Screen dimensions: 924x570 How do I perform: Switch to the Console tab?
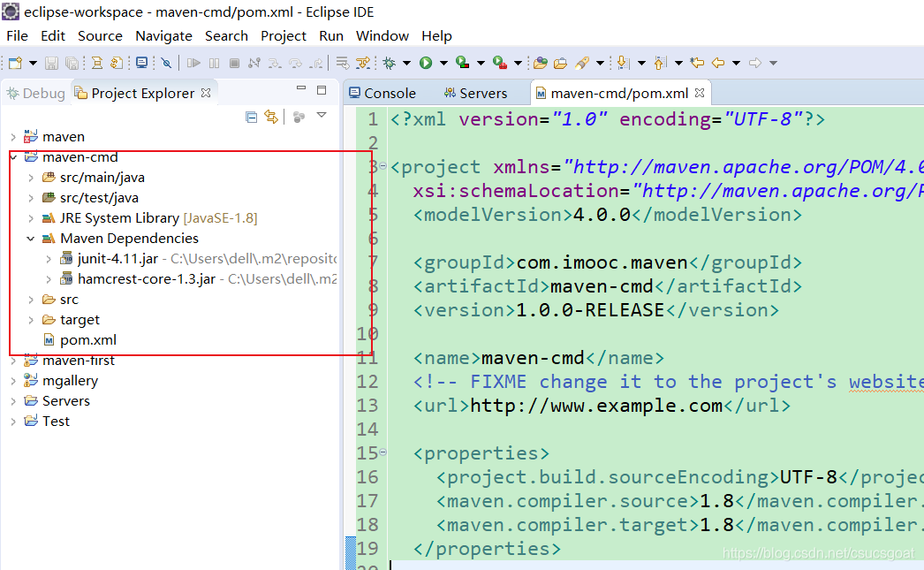[x=383, y=93]
